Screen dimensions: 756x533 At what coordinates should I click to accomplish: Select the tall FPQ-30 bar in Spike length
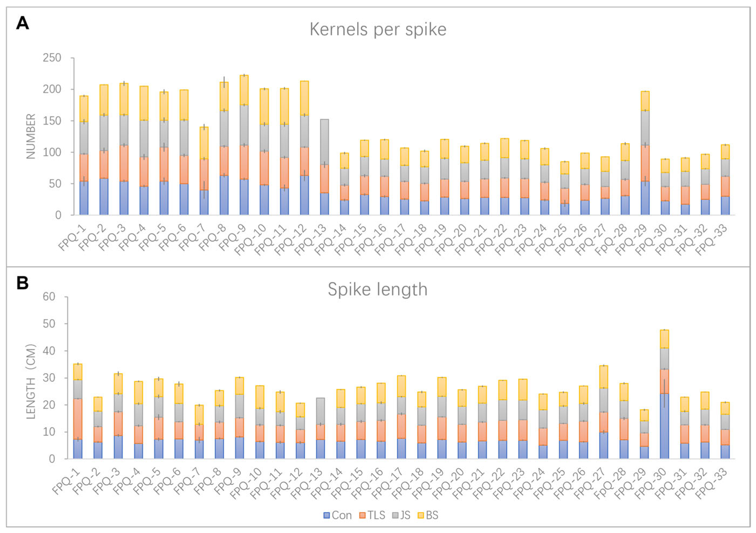point(664,394)
